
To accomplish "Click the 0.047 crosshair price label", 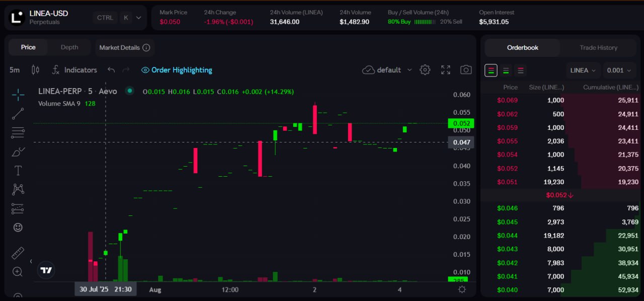I will 461,142.
